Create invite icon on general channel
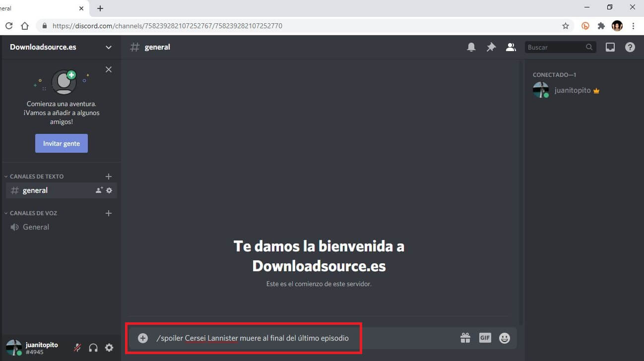Image resolution: width=644 pixels, height=361 pixels. [x=99, y=190]
